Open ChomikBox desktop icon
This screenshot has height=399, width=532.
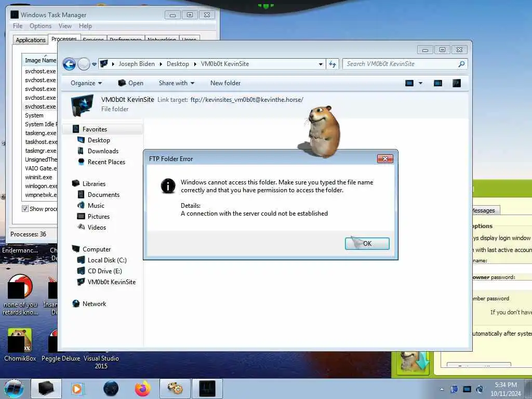20,345
